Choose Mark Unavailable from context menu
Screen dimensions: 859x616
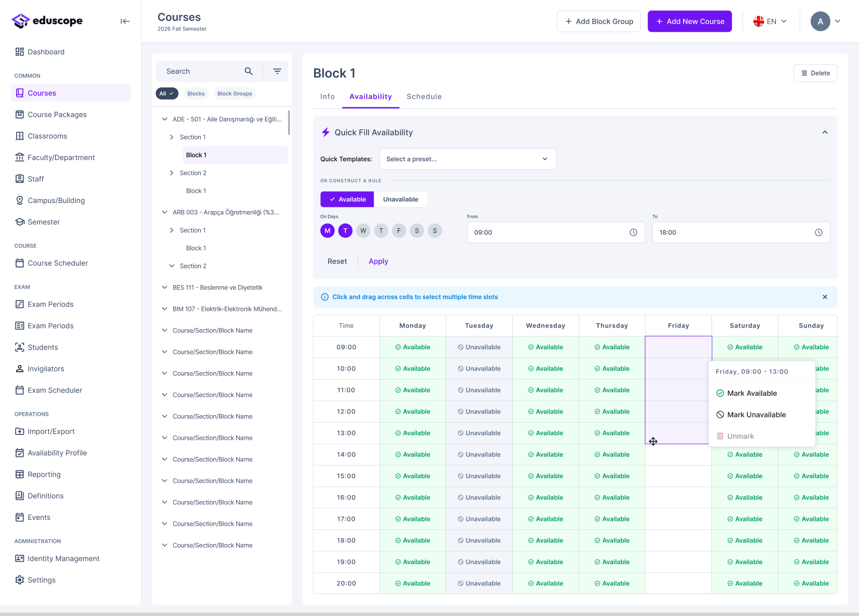762,415
